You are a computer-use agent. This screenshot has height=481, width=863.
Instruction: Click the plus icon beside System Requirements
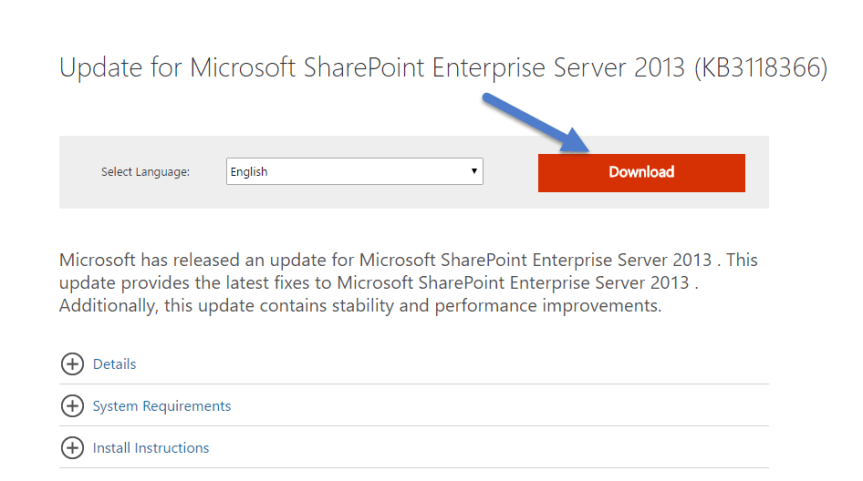[x=72, y=406]
